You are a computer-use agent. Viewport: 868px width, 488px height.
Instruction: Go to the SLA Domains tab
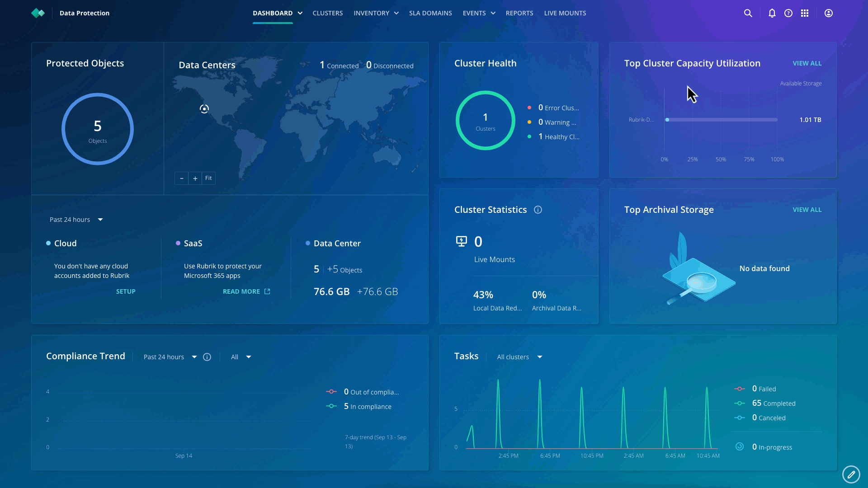click(x=430, y=13)
